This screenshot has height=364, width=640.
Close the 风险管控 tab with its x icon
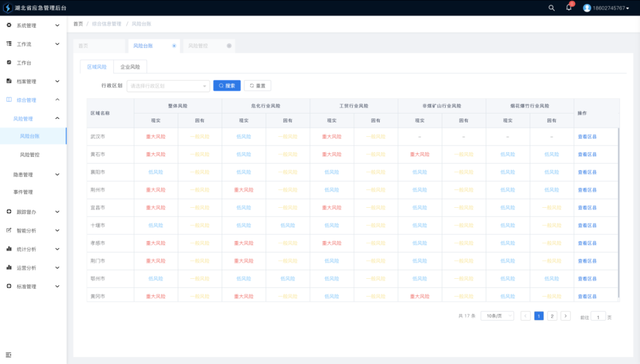tap(229, 46)
